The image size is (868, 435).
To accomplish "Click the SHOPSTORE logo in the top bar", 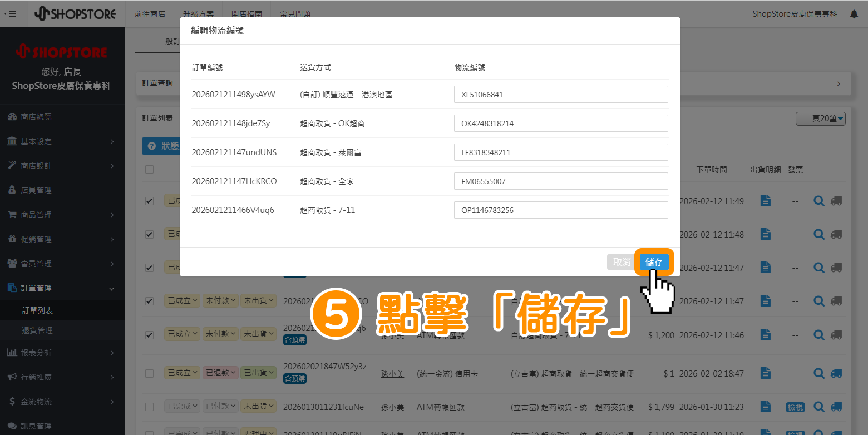I will (x=76, y=13).
